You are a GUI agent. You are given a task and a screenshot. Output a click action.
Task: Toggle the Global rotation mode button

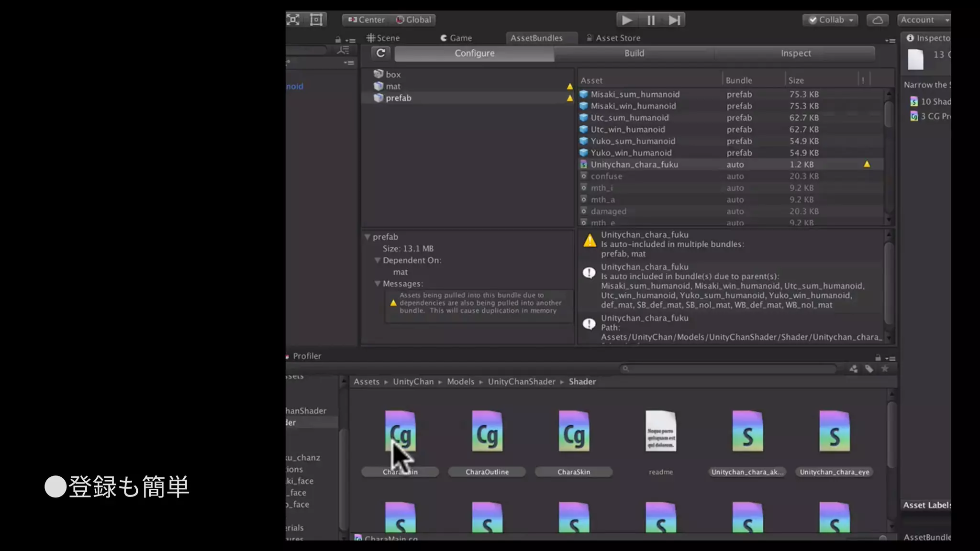point(413,20)
